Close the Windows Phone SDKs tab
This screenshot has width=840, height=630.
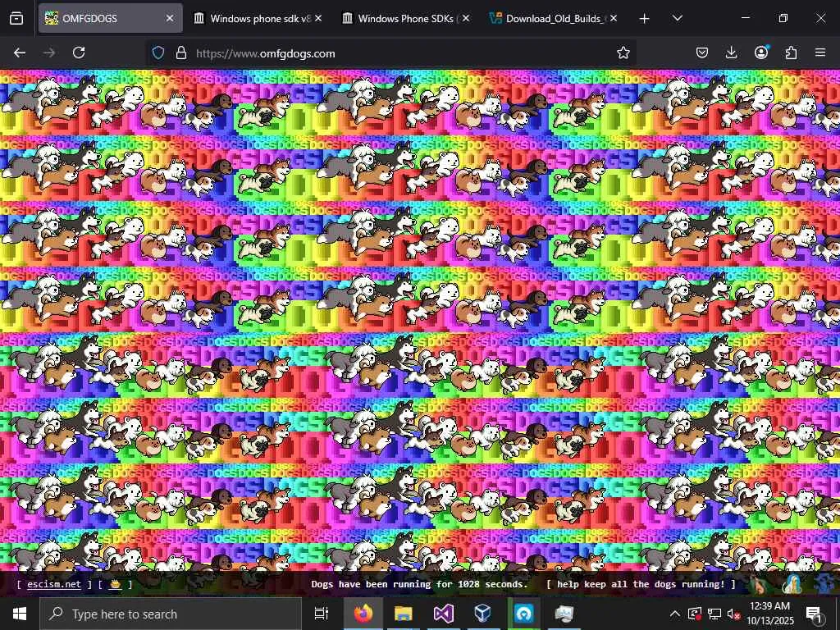click(x=466, y=19)
